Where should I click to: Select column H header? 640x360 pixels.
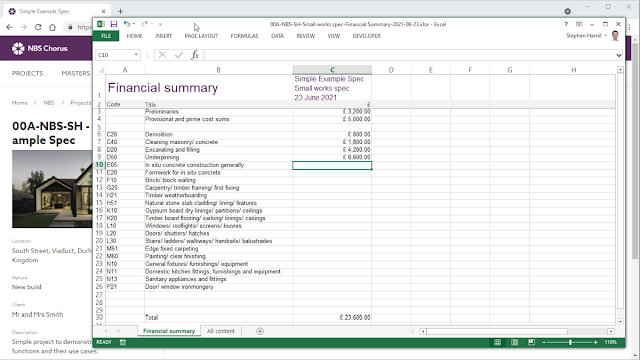pyautogui.click(x=573, y=70)
